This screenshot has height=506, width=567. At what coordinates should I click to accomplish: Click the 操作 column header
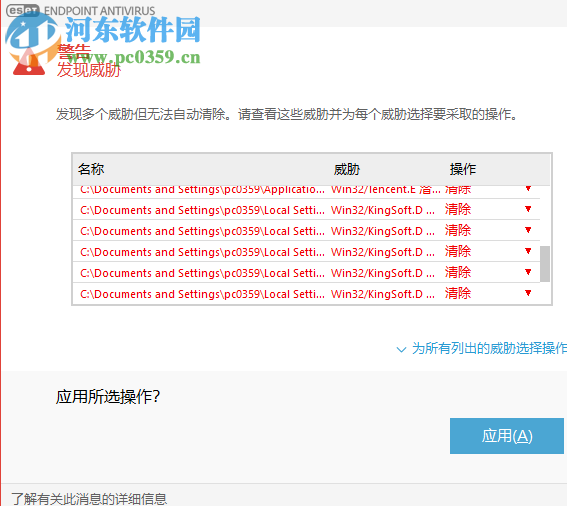(463, 169)
